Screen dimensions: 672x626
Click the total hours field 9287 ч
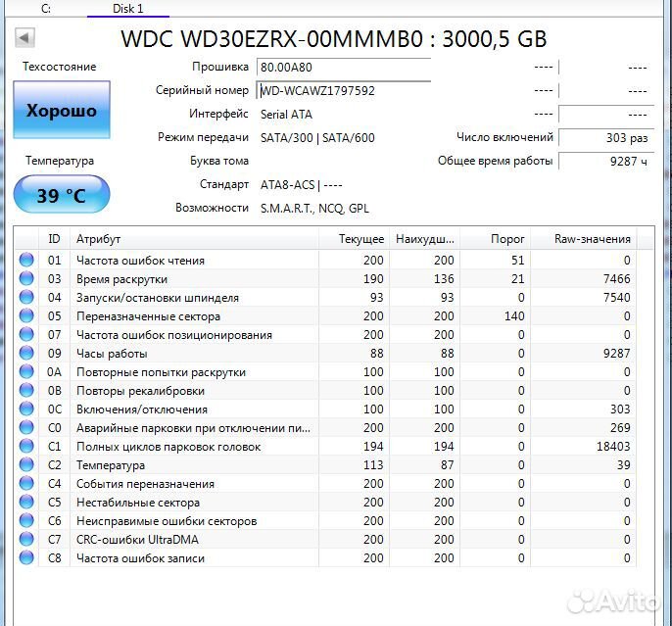click(x=606, y=161)
